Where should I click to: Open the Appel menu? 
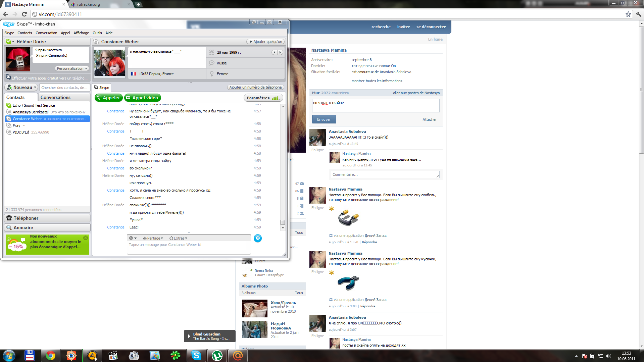[x=65, y=33]
